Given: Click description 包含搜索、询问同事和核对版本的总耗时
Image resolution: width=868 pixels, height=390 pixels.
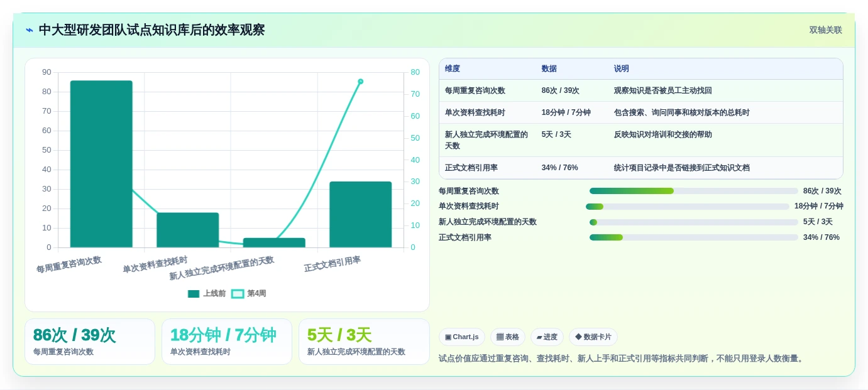Looking at the screenshot, I should point(682,112).
